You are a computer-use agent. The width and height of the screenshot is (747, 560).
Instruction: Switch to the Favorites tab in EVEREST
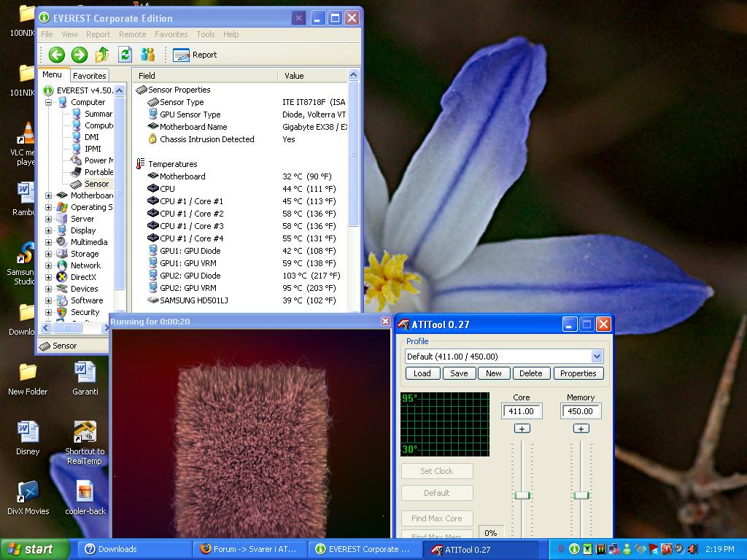point(90,76)
